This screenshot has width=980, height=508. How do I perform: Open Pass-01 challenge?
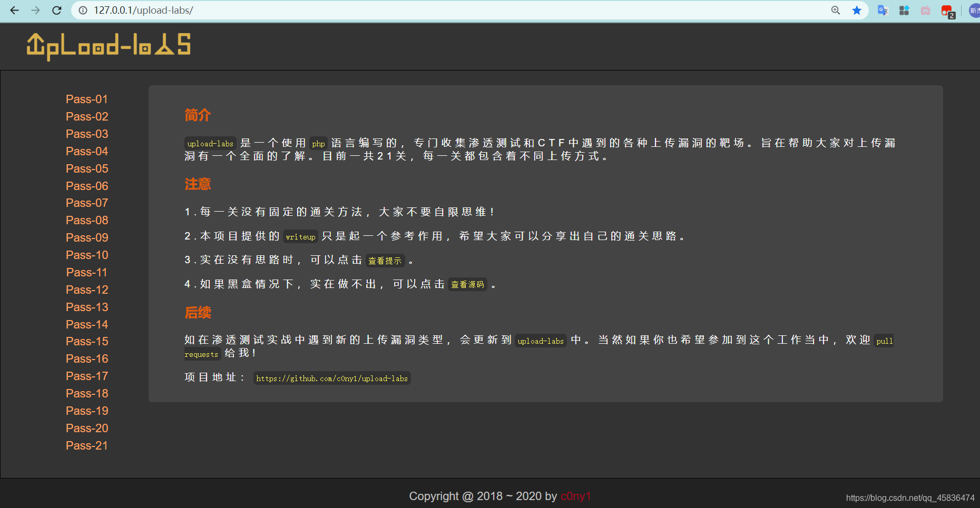click(x=87, y=99)
